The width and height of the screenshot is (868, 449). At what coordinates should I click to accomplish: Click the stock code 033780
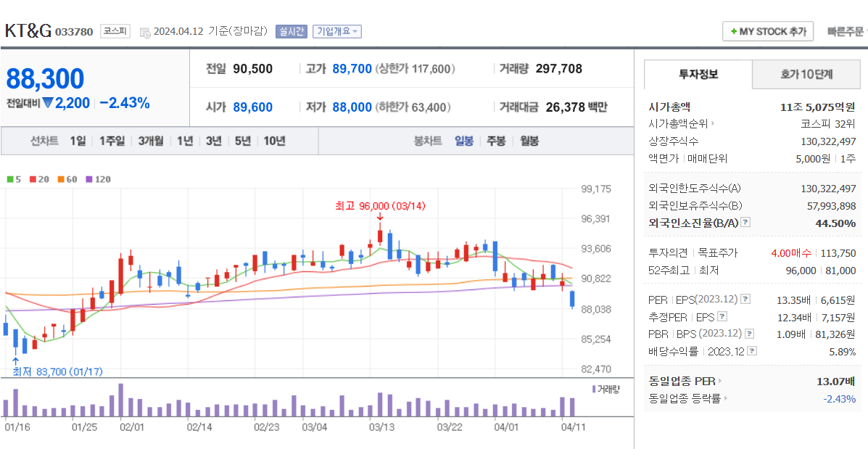click(x=74, y=32)
